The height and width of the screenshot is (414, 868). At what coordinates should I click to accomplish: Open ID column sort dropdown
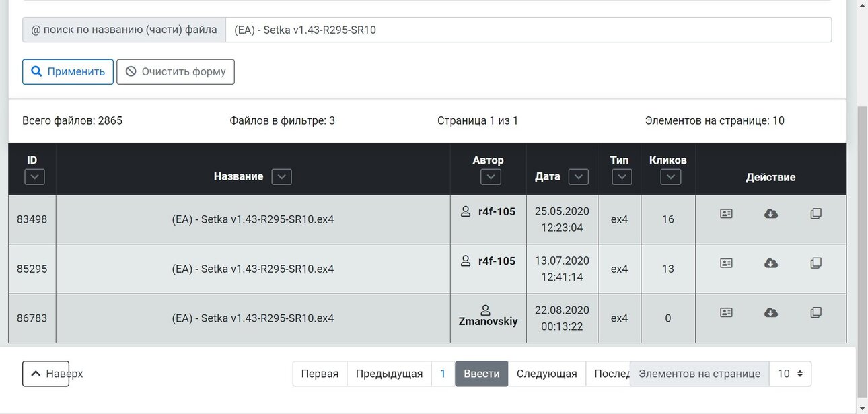click(x=34, y=177)
